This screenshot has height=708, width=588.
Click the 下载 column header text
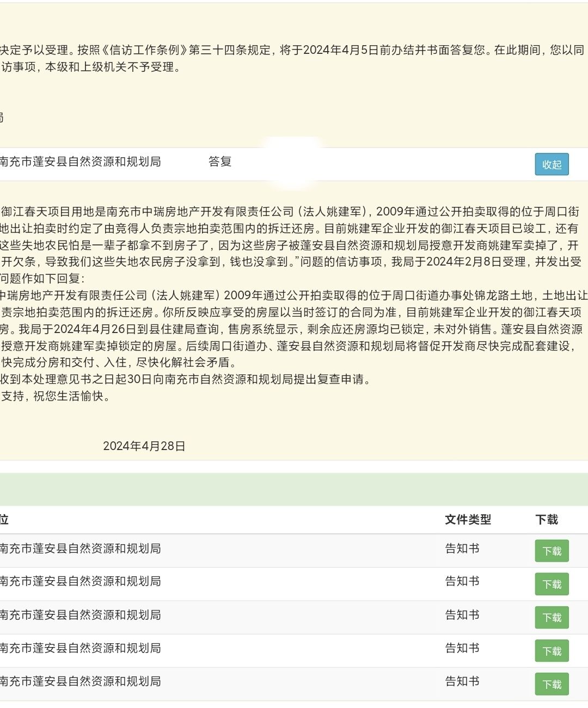tap(547, 520)
